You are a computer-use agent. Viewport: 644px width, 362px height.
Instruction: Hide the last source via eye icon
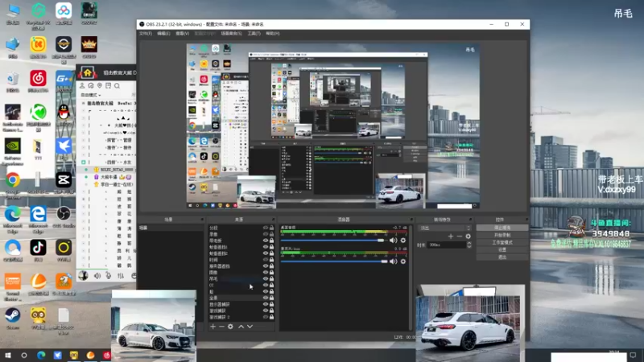[266, 318]
